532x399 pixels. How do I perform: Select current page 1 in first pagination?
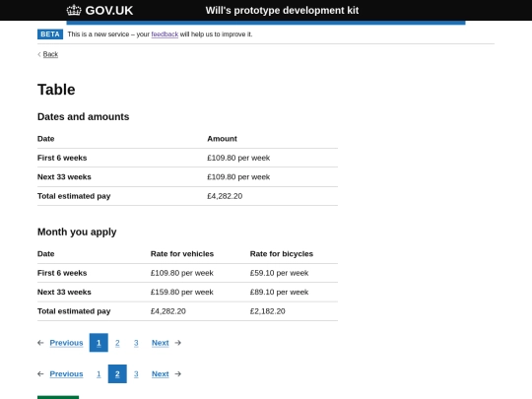coord(99,343)
